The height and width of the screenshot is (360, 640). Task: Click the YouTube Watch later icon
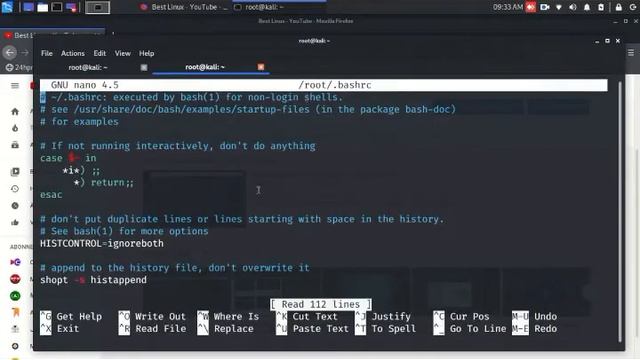(x=15, y=206)
